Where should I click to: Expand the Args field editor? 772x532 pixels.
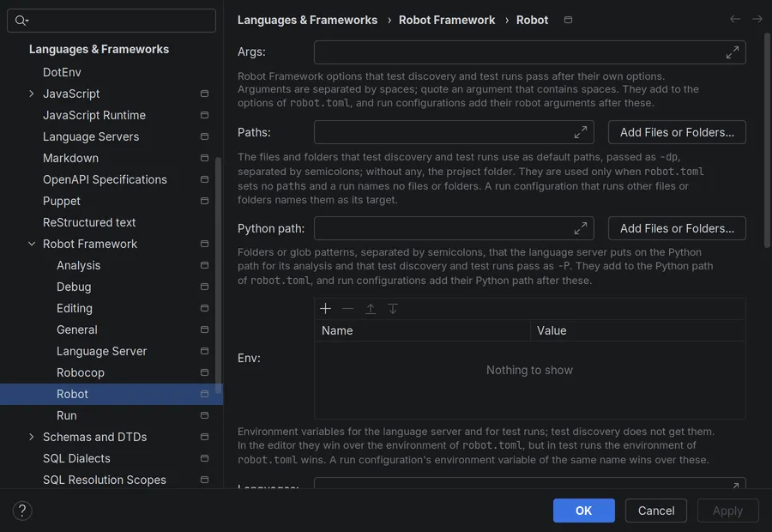(x=733, y=52)
